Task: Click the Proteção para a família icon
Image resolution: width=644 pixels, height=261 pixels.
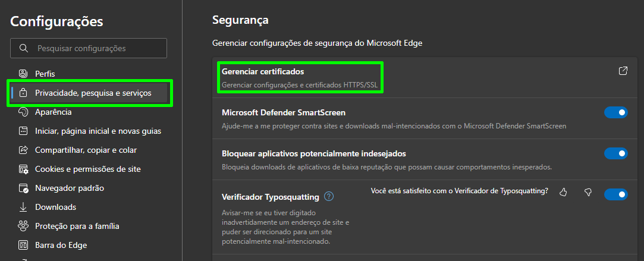Action: click(23, 226)
